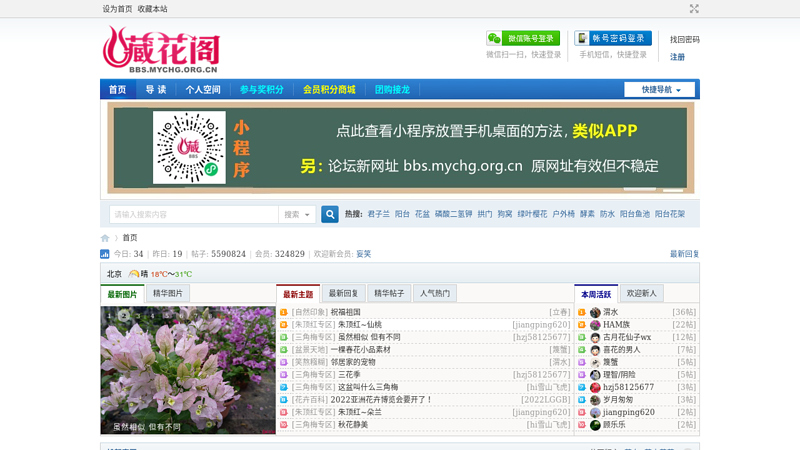
Task: Click rank icon beside 朱顶红~仙桃 topic
Action: coord(284,324)
